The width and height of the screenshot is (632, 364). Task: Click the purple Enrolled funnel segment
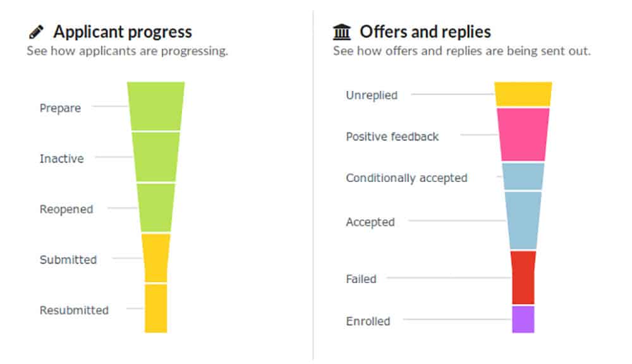[x=523, y=319]
